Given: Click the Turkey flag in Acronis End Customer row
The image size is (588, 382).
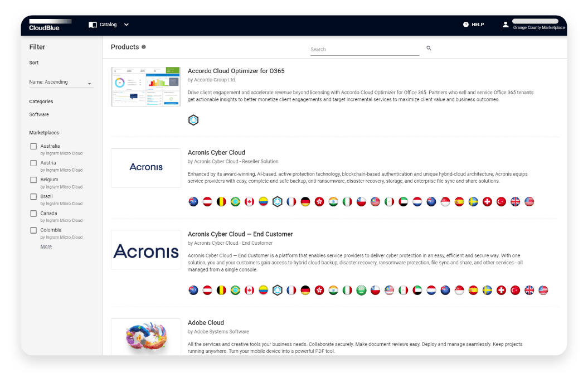Looking at the screenshot, I should click(515, 290).
